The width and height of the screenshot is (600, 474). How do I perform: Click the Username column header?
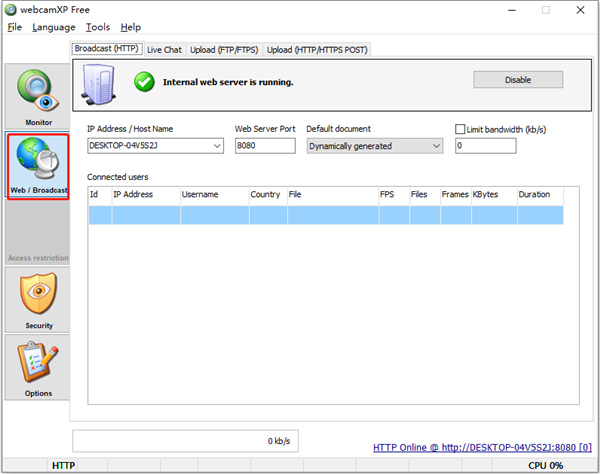tap(215, 194)
